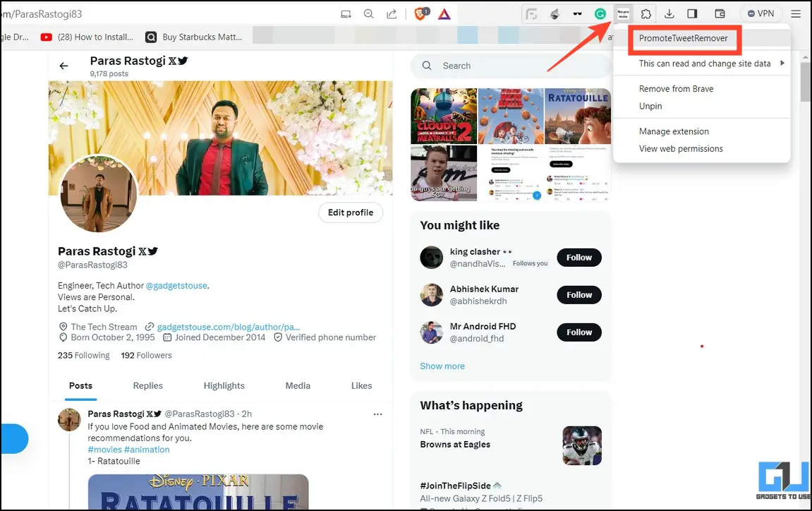Viewport: 812px width, 511px height.
Task: Click the balloon icon beside birth date
Action: point(63,337)
